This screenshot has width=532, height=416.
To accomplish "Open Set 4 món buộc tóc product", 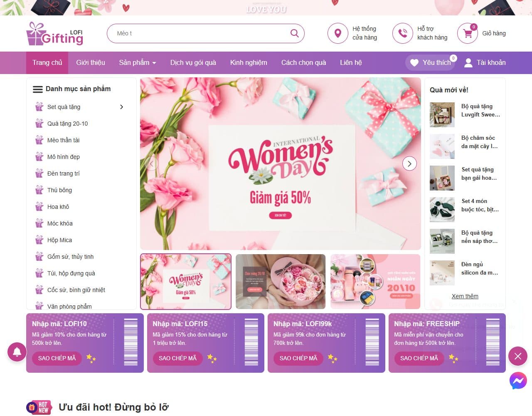I will click(480, 206).
